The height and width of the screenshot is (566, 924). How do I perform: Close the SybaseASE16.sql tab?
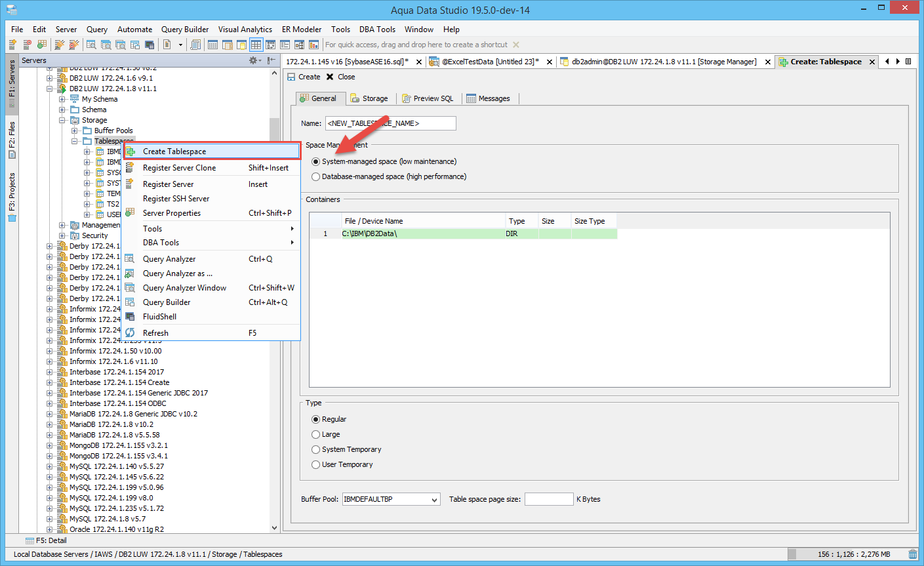(419, 62)
